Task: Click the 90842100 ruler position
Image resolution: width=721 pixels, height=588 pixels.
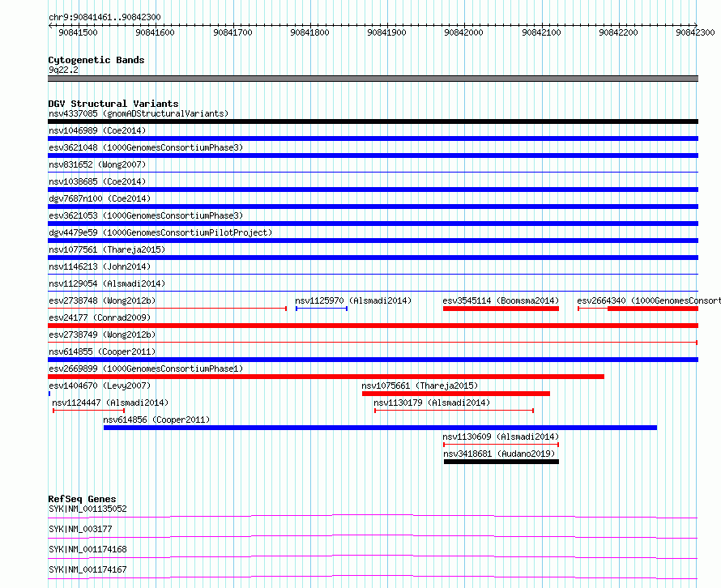Action: coord(542,32)
